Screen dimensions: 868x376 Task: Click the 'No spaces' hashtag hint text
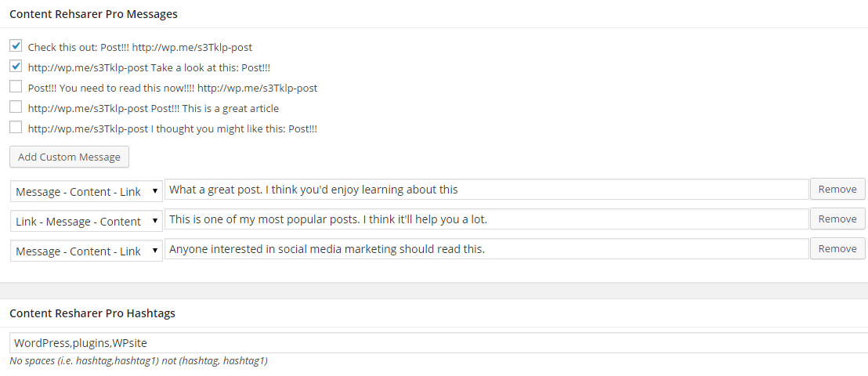click(x=139, y=361)
